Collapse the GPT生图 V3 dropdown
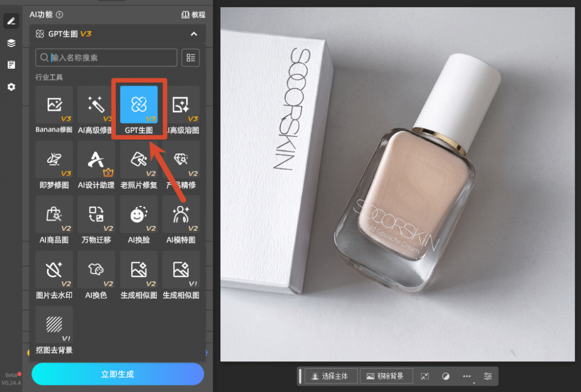This screenshot has height=392, width=581. (194, 33)
